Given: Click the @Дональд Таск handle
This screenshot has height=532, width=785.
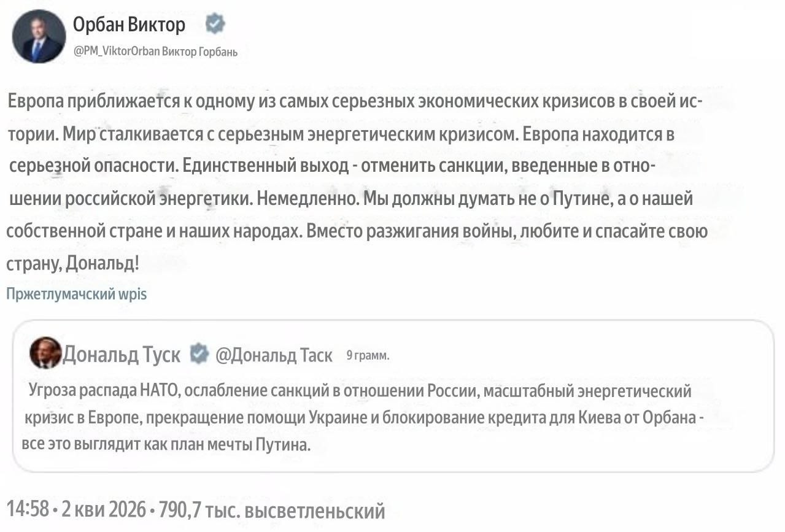Looking at the screenshot, I should [274, 355].
